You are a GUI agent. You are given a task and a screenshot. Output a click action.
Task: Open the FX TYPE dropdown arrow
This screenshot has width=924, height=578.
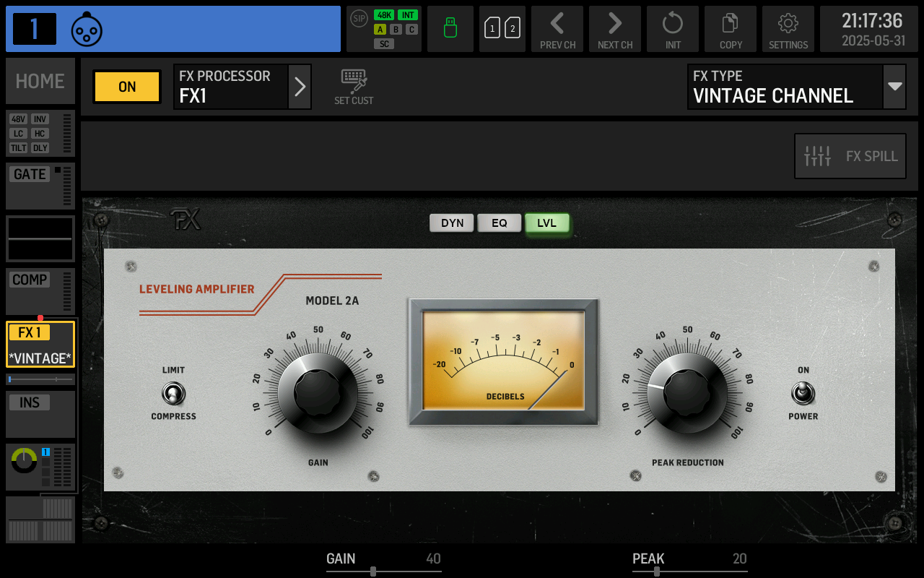coord(895,87)
